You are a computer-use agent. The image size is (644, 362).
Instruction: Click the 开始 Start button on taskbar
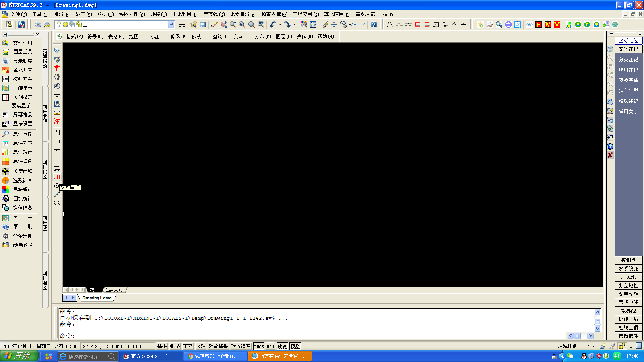(x=19, y=356)
